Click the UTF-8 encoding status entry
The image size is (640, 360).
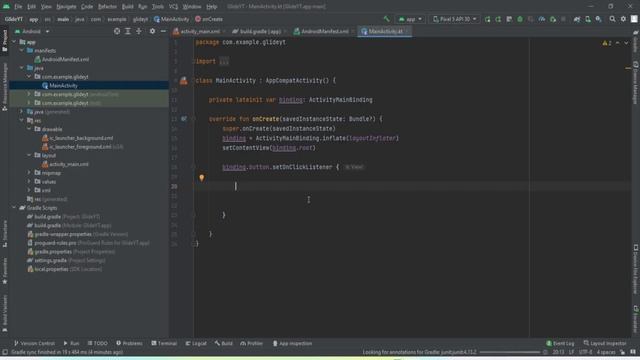pos(585,352)
